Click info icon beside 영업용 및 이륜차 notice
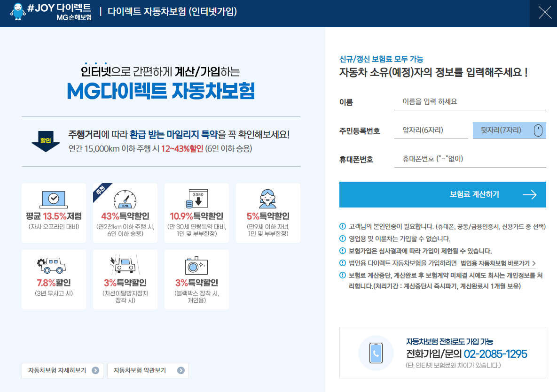This screenshot has height=392, width=557. [343, 238]
